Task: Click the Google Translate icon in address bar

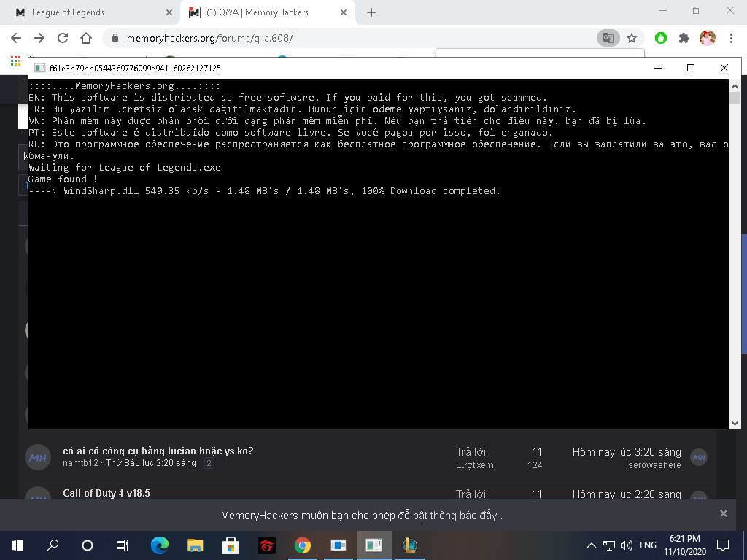Action: (x=608, y=38)
